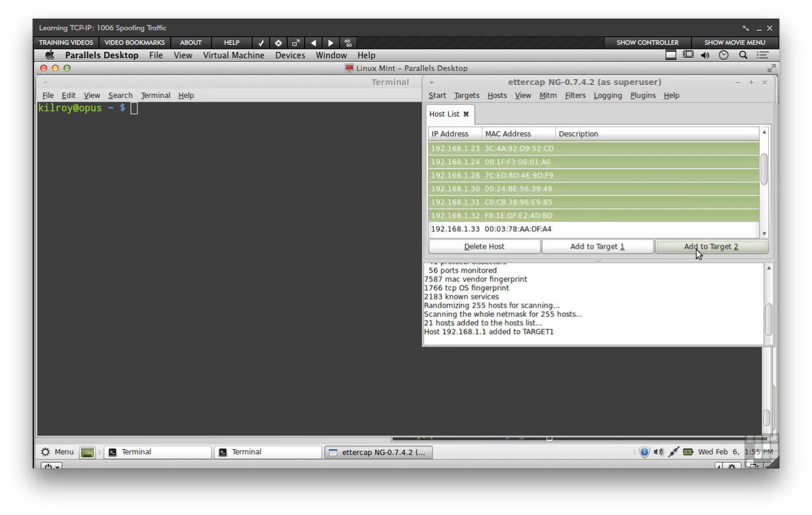The width and height of the screenshot is (812, 515).
Task: Open ettercap Start menu
Action: click(x=437, y=96)
